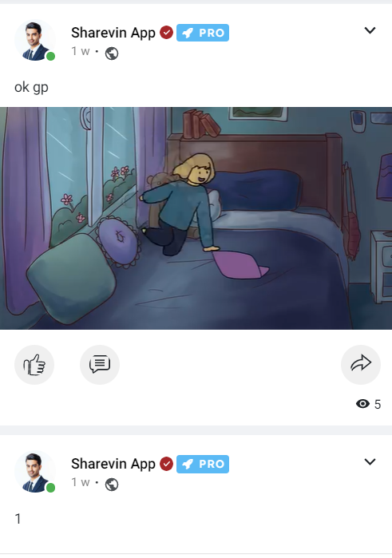Open comments on the "ok gp" post
Screen dimensions: 392x558
pos(100,364)
